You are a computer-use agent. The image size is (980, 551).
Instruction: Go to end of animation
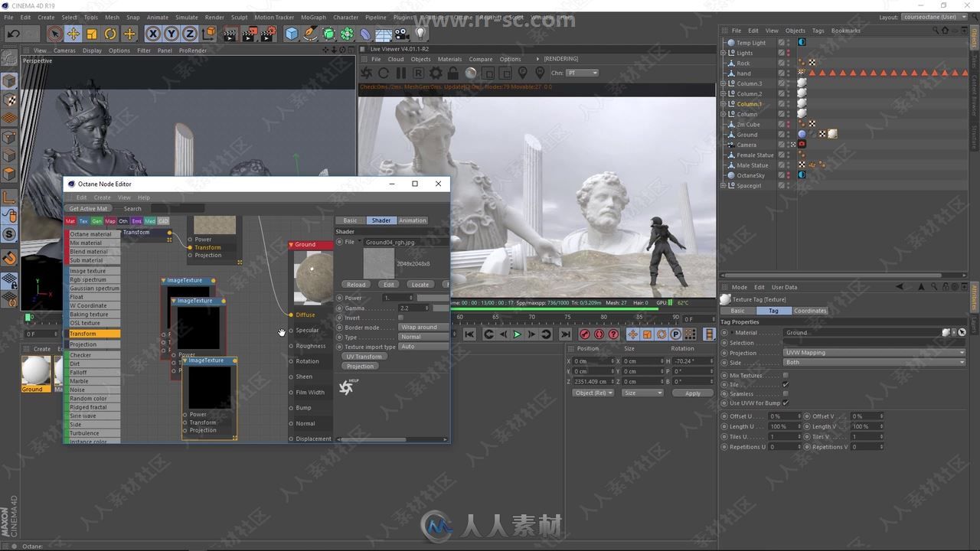565,334
